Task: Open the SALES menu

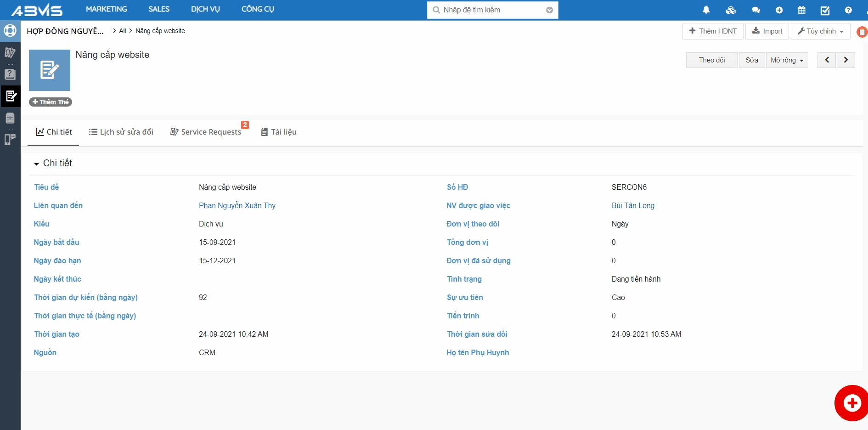Action: tap(159, 9)
